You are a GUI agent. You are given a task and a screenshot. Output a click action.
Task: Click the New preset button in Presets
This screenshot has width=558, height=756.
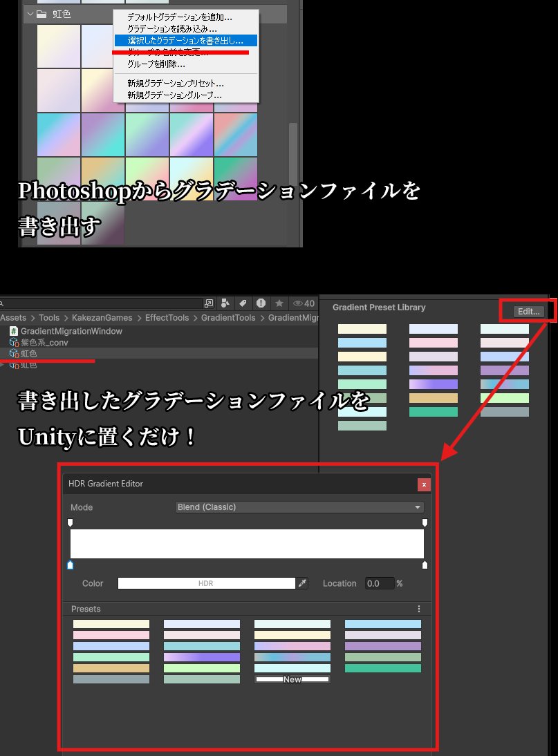pos(292,679)
